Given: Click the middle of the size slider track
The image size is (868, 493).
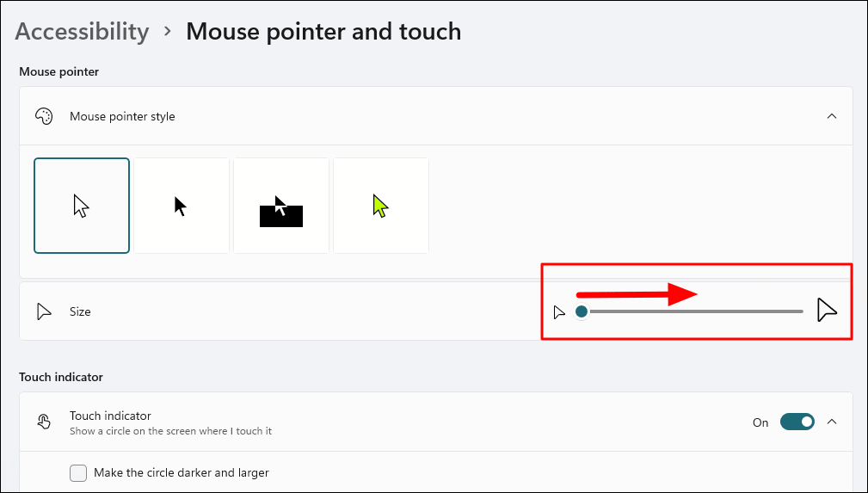Looking at the screenshot, I should click(693, 311).
